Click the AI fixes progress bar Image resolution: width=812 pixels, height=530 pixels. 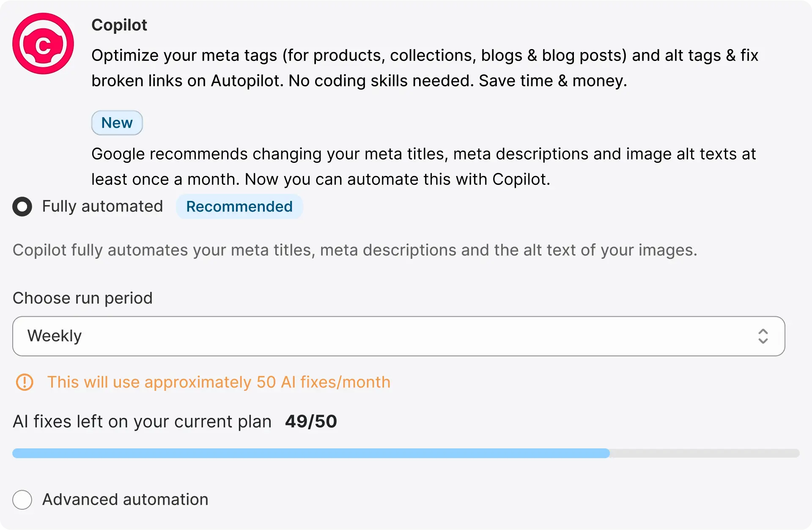click(x=406, y=453)
